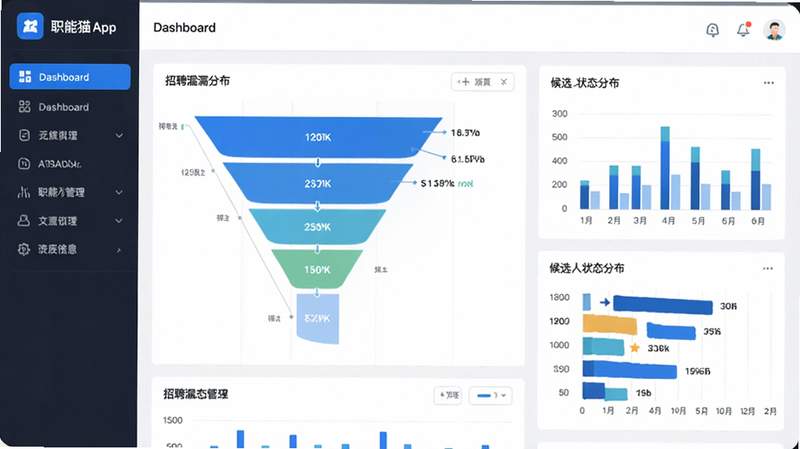Select the pale blue bottom funnel block

pyautogui.click(x=317, y=318)
